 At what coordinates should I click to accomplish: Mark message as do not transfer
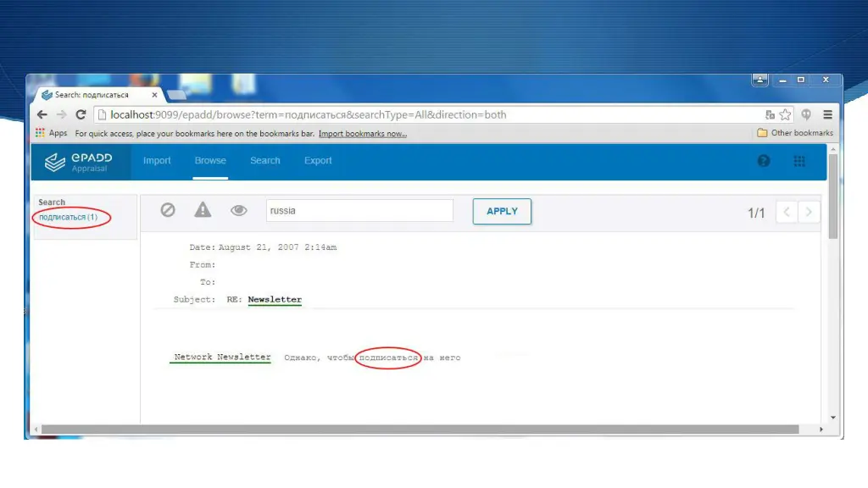click(x=168, y=211)
